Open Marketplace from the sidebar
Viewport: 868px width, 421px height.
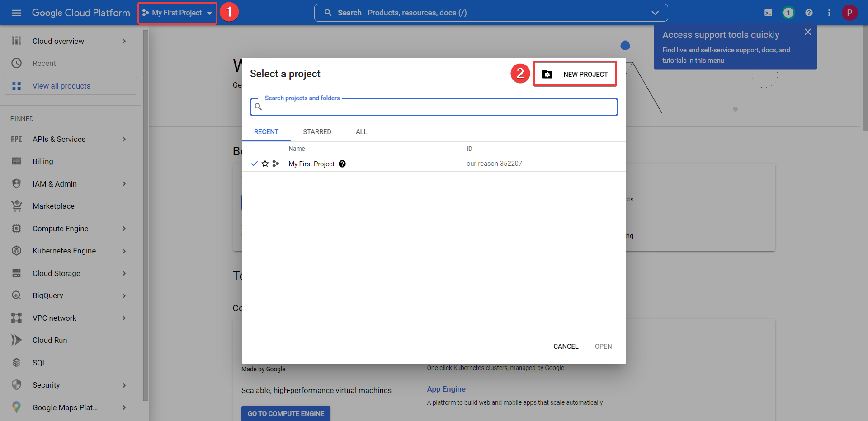pyautogui.click(x=53, y=206)
